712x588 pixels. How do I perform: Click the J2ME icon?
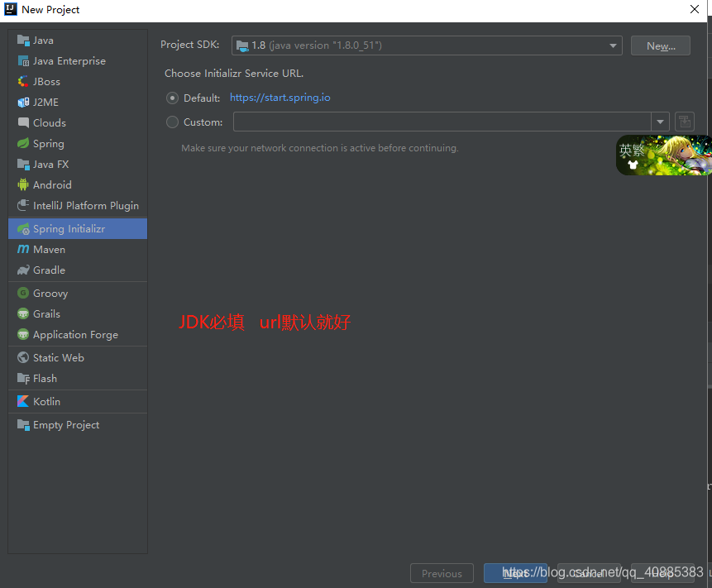23,103
